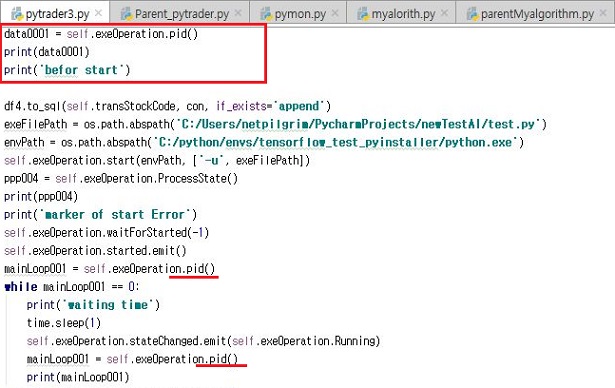Click the line 'print(data0001)'
615x388 pixels.
47,52
